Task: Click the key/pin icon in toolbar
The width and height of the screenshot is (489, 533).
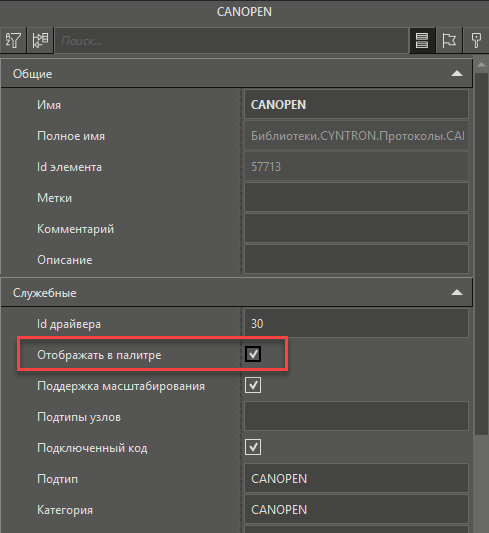Action: pyautogui.click(x=476, y=40)
